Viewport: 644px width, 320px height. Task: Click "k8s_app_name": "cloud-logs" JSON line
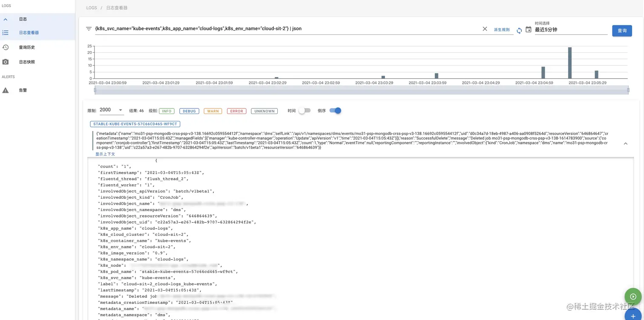pyautogui.click(x=135, y=229)
